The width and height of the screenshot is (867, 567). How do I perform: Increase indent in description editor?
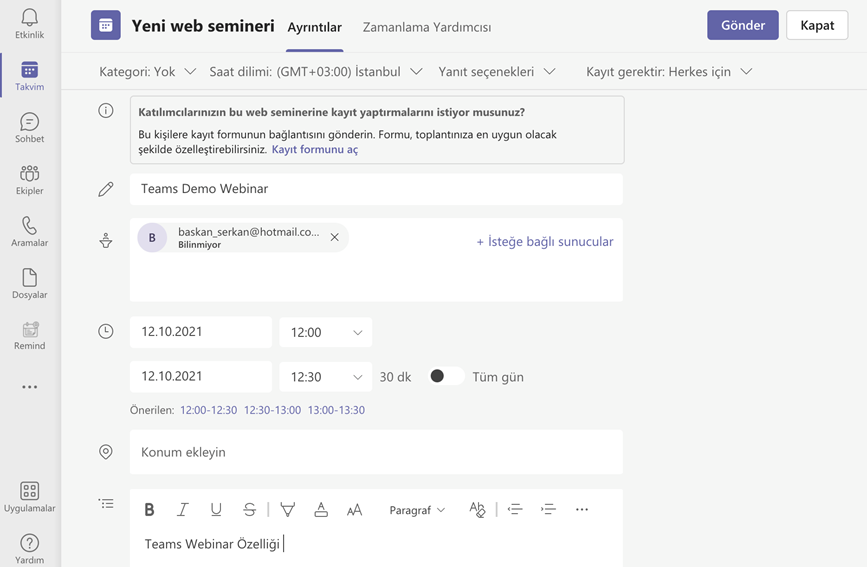point(549,509)
